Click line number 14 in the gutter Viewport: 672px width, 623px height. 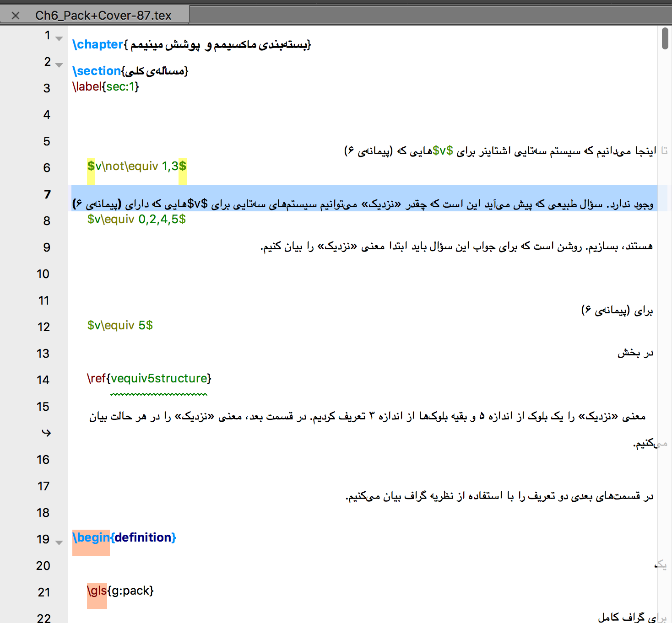pos(43,380)
